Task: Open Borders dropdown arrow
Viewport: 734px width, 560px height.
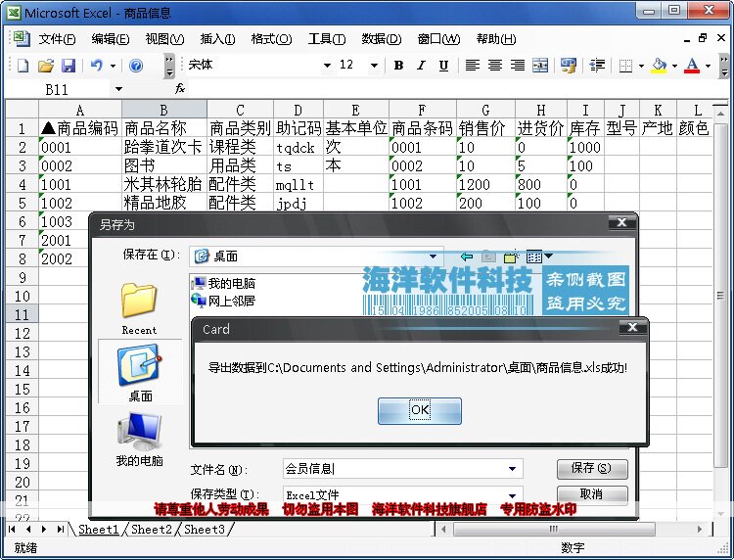Action: coord(641,66)
